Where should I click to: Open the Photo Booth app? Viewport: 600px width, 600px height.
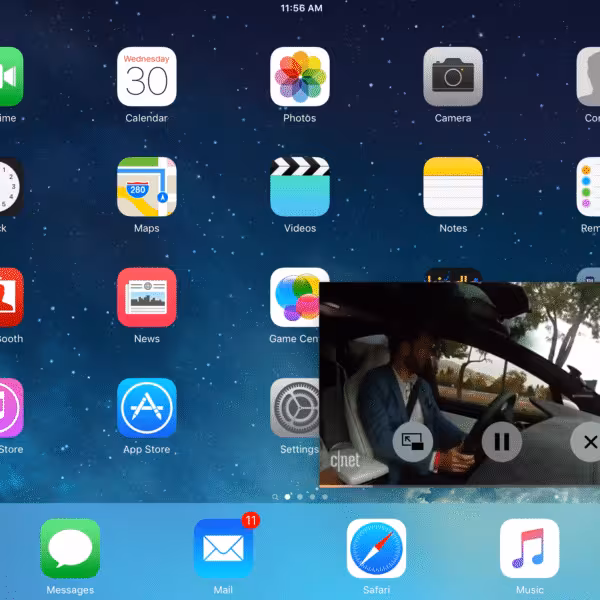(11, 297)
